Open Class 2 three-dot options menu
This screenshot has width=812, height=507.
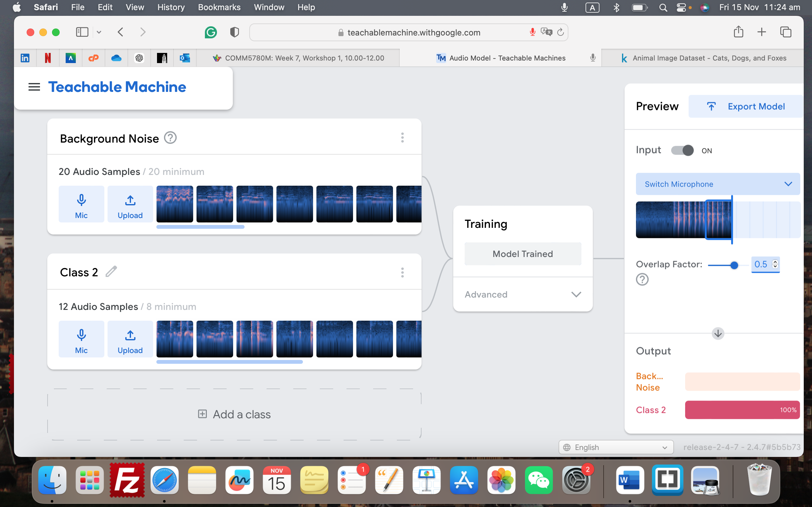pos(402,273)
